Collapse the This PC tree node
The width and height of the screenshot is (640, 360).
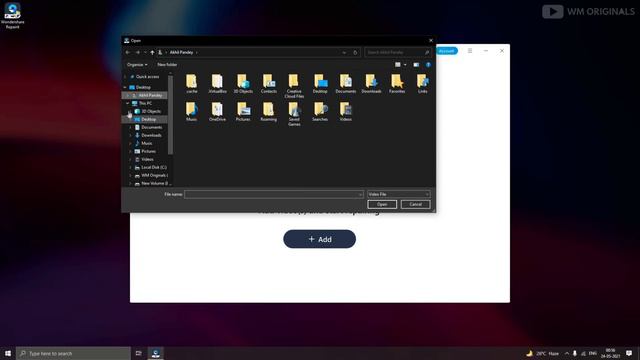[x=128, y=103]
